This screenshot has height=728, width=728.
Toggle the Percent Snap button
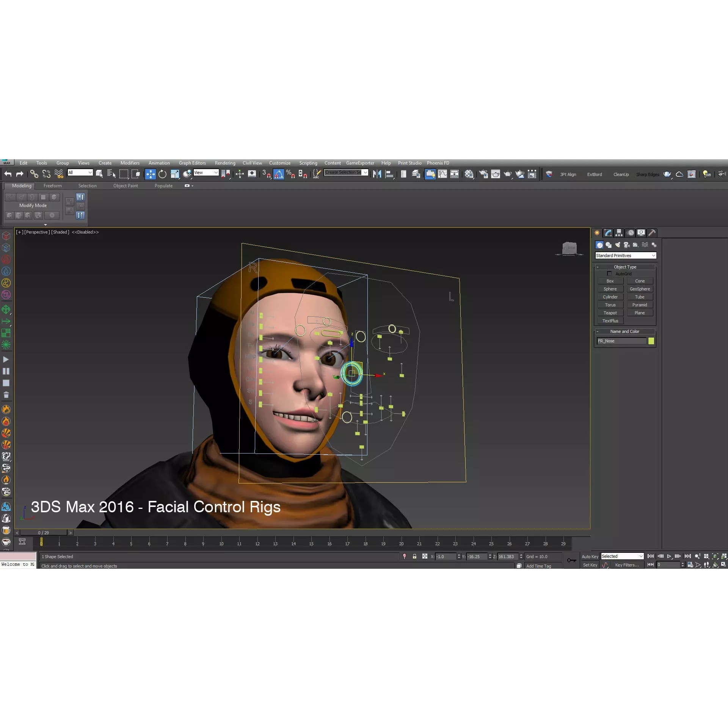[x=291, y=174]
